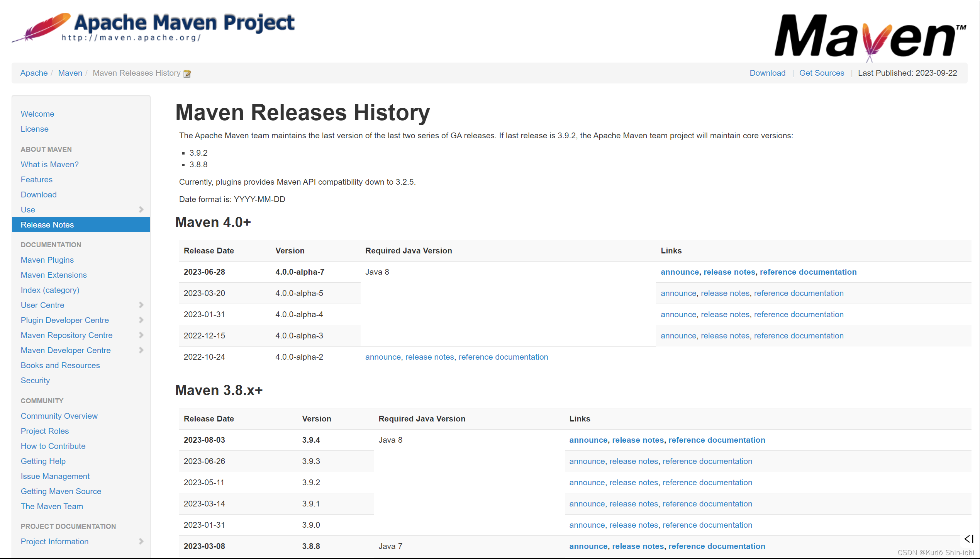Click the Maven Releases History breadcrumb text

(x=137, y=73)
